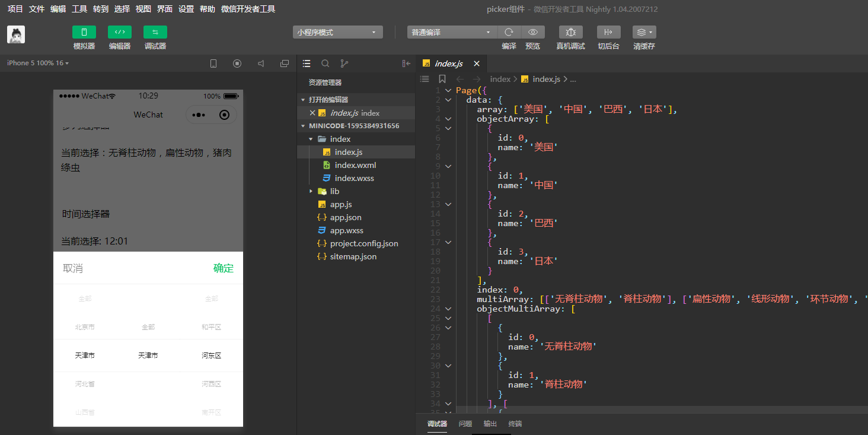Click the 预览 preview eye icon
Viewport: 868px width, 435px height.
[533, 32]
